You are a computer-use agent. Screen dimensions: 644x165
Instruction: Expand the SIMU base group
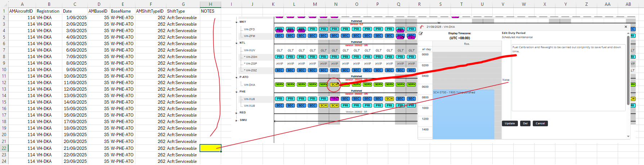coord(237,120)
